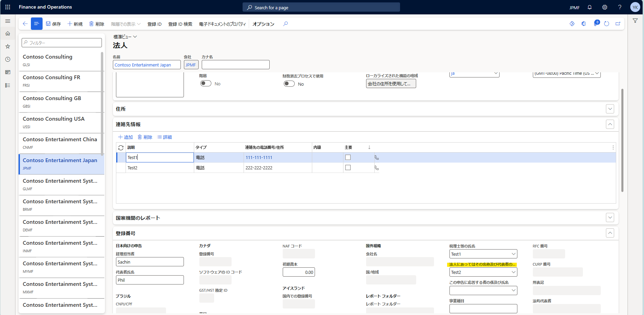Click 保存 save in action pane
This screenshot has height=315, width=644.
[54, 24]
